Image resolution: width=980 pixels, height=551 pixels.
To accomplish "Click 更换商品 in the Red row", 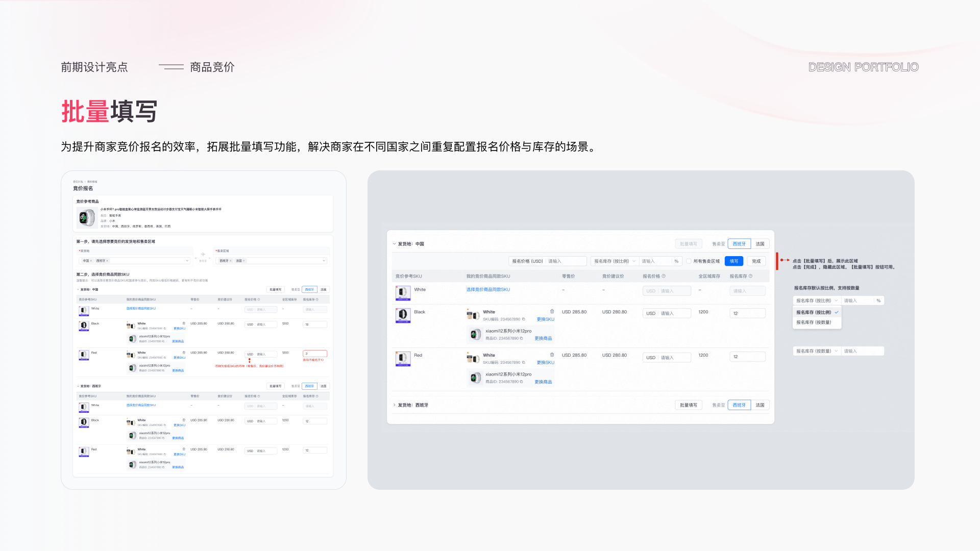I will 543,382.
